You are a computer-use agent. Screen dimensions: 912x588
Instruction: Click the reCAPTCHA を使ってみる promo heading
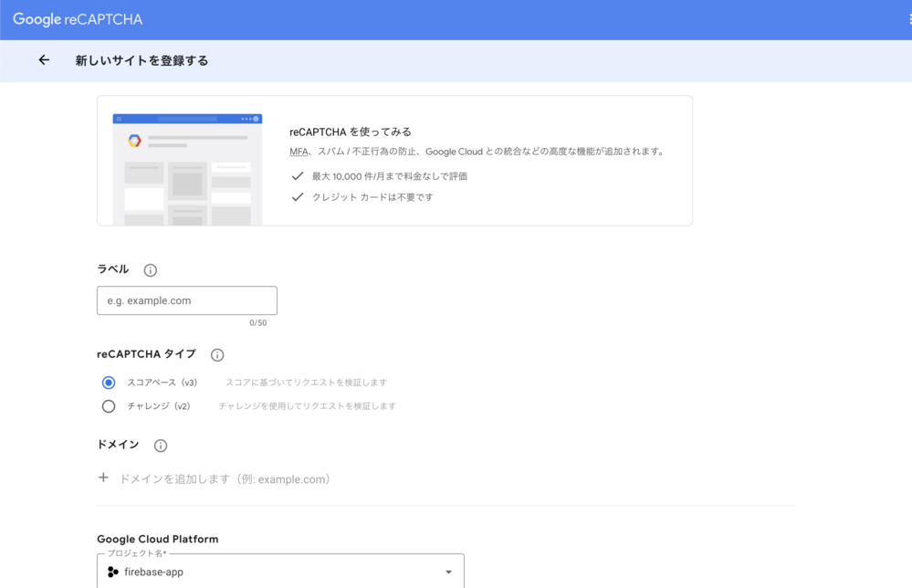pos(351,132)
